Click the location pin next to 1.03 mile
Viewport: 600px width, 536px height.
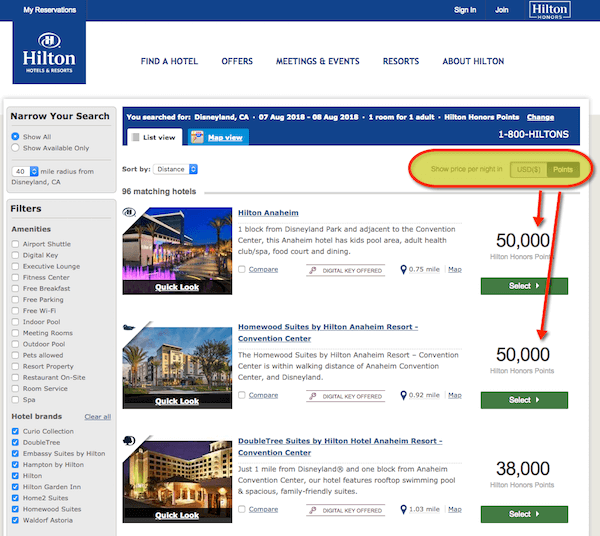coord(403,510)
